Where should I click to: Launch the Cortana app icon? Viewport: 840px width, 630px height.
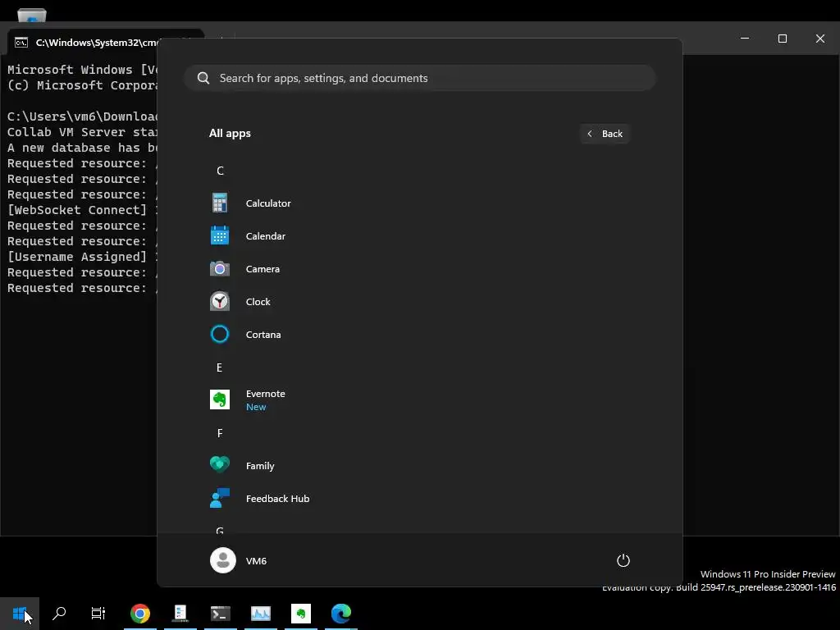coord(220,335)
